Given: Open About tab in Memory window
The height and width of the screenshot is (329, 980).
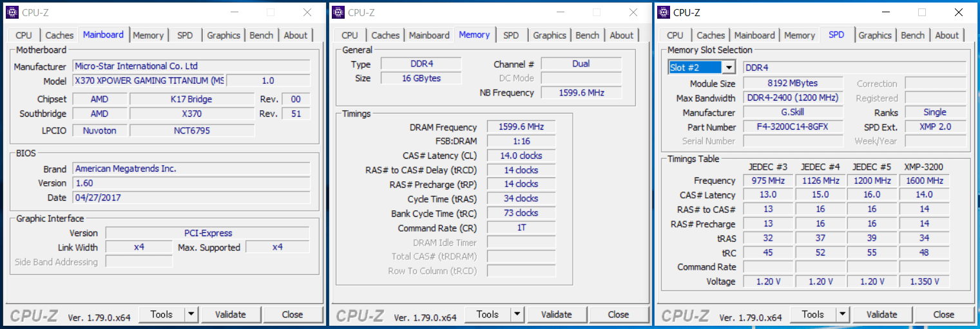Looking at the screenshot, I should tap(622, 35).
